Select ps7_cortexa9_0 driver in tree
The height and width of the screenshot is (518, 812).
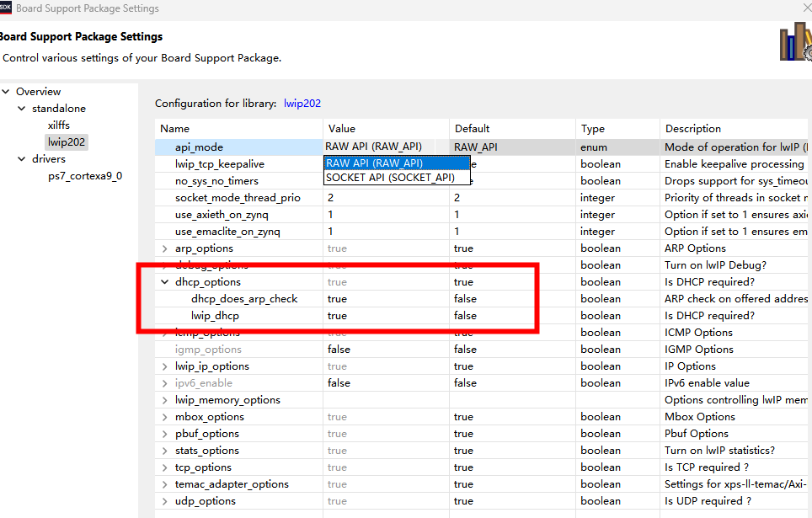[x=85, y=176]
